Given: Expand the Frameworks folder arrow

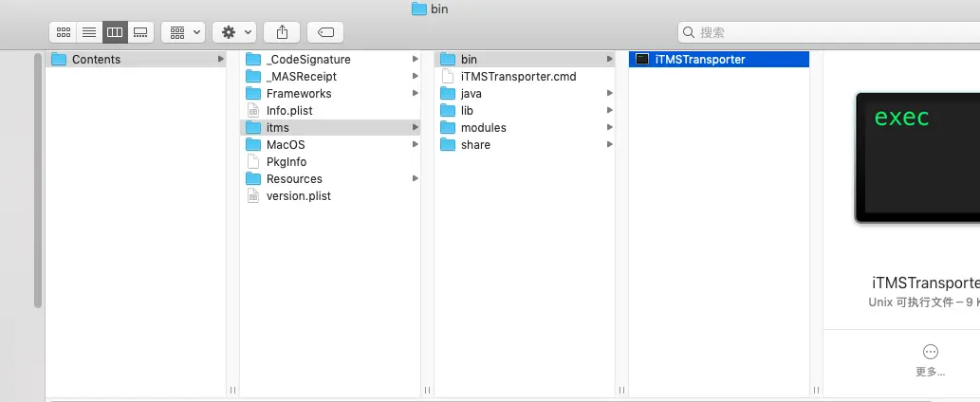Looking at the screenshot, I should pyautogui.click(x=415, y=94).
